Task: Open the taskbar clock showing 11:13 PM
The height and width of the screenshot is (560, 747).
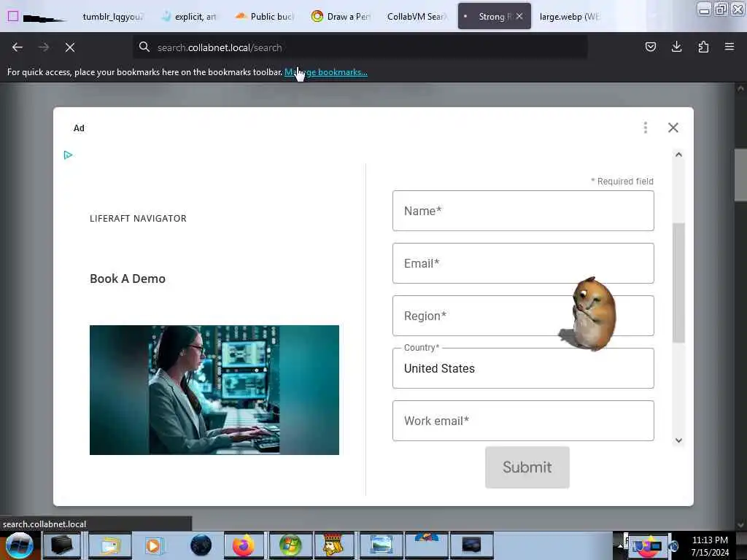Action: point(710,546)
